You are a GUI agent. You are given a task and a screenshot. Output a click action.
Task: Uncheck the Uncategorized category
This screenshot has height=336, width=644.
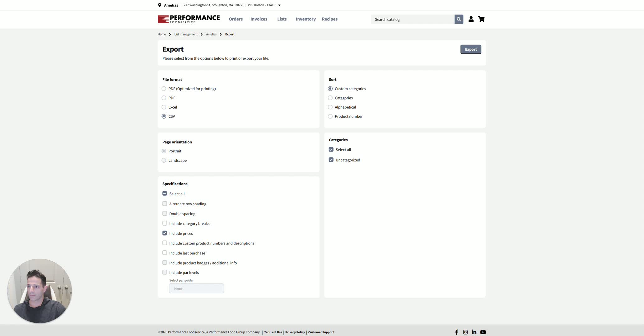[x=331, y=160]
